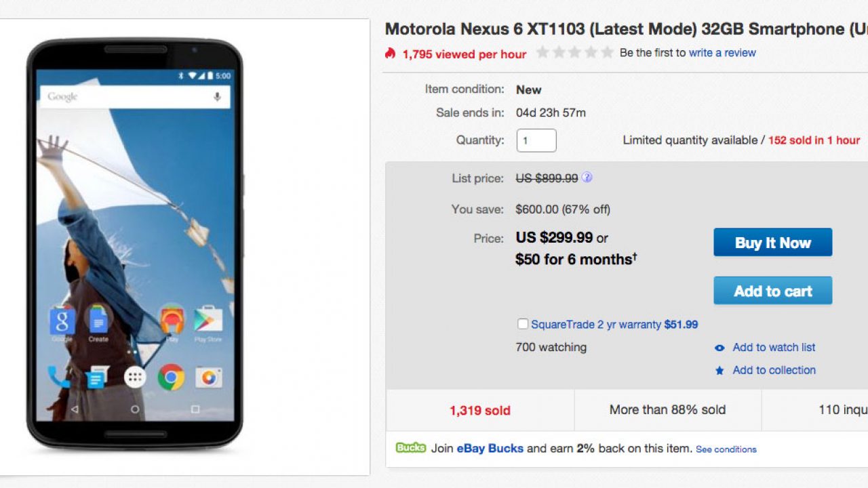Click the Quantity input field
This screenshot has height=488, width=868.
(x=536, y=140)
